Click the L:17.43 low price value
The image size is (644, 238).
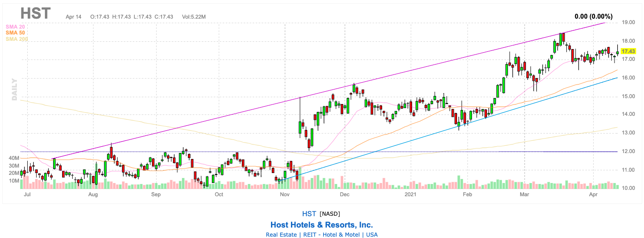point(142,17)
